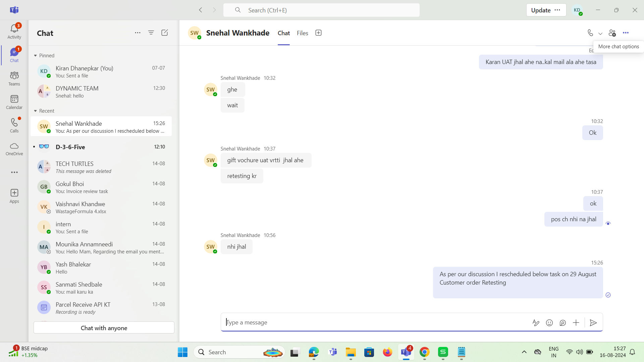
Task: Open the D-3-6-Five unread chat
Action: tap(101, 147)
